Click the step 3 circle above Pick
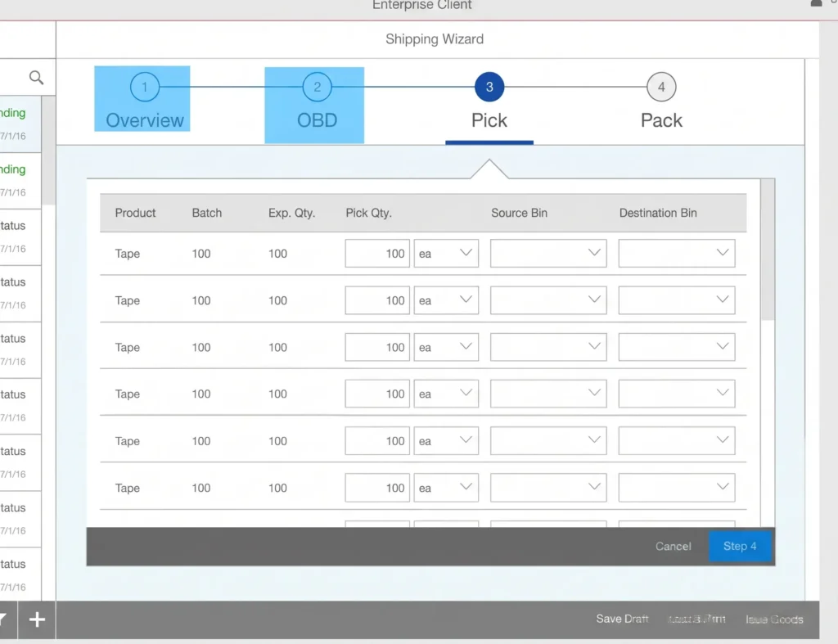The width and height of the screenshot is (838, 644). 489,87
